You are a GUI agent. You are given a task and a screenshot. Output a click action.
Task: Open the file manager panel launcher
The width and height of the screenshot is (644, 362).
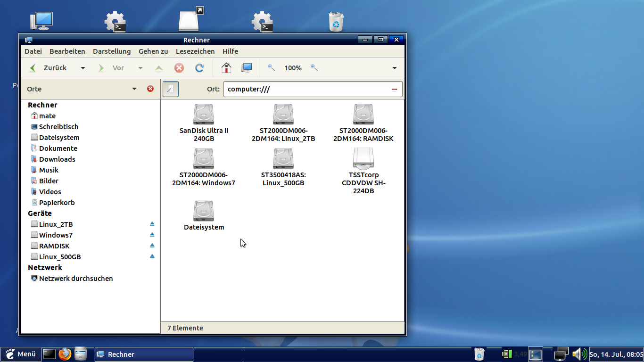coord(81,354)
